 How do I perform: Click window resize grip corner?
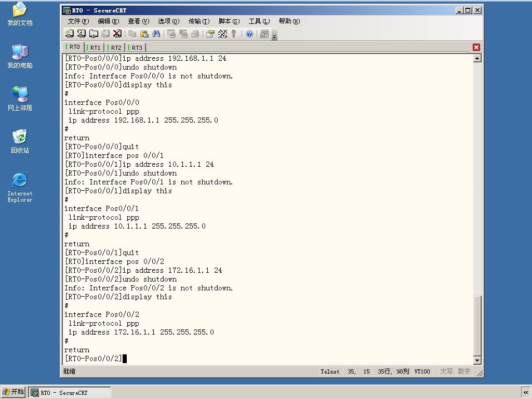coord(480,373)
